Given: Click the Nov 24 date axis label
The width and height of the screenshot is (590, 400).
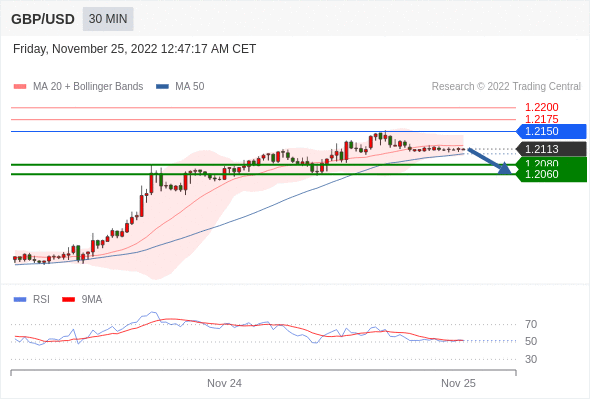Looking at the screenshot, I should tap(224, 383).
